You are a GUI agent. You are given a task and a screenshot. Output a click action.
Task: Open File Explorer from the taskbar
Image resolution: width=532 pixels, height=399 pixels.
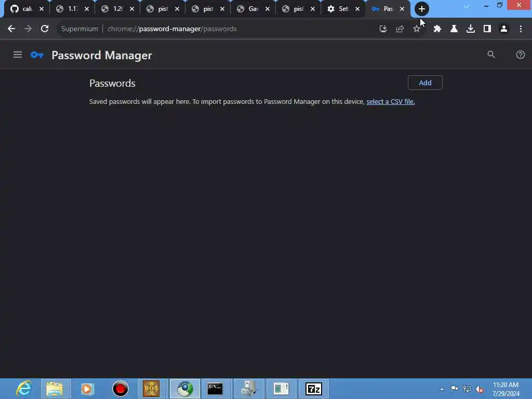point(55,389)
